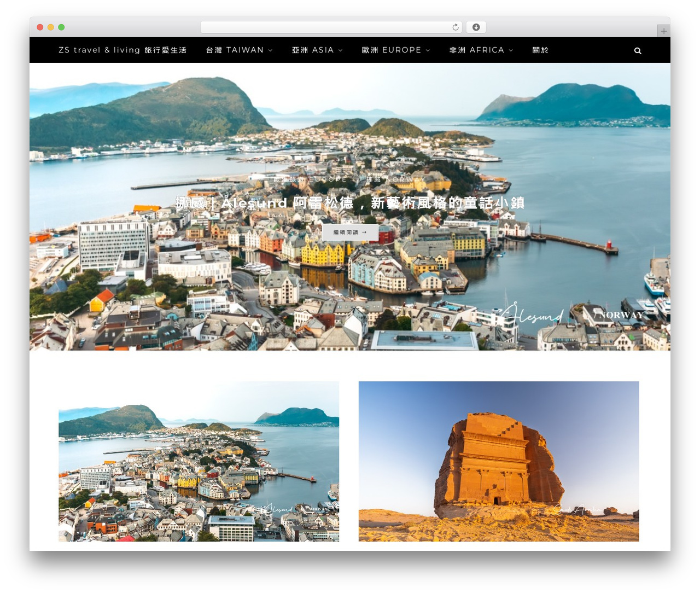The image size is (700, 593).
Task: Open the Ålesund 阿雷松德 article headline
Action: click(350, 203)
